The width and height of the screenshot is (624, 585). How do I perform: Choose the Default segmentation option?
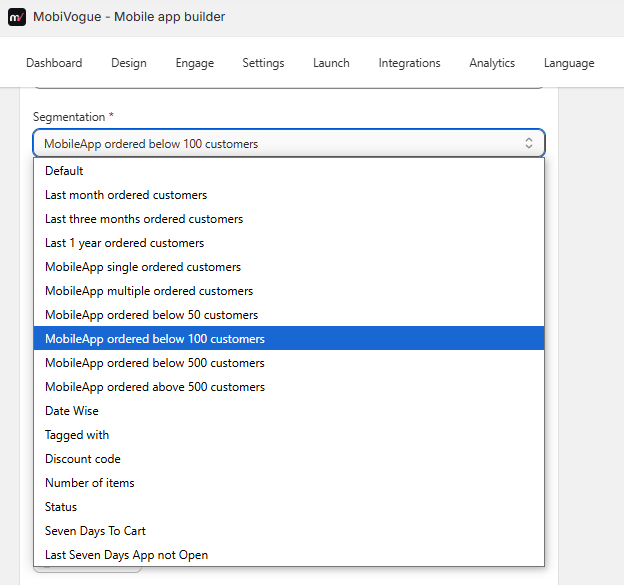coord(289,171)
